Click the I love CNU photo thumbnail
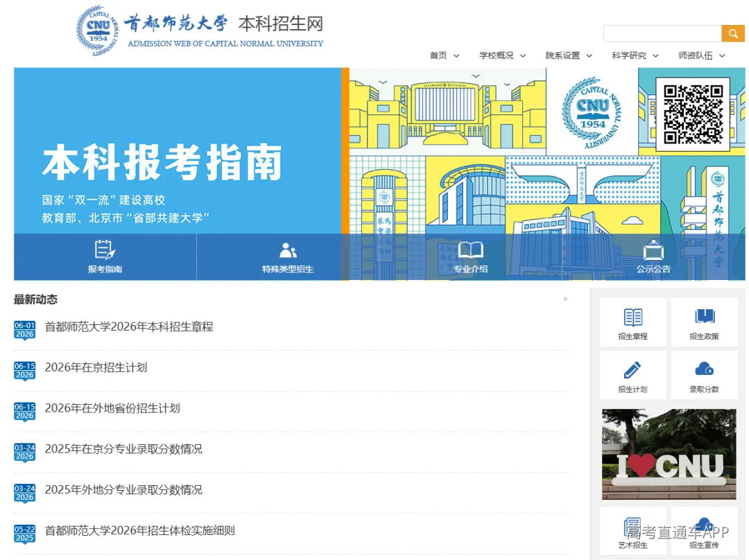 click(669, 454)
